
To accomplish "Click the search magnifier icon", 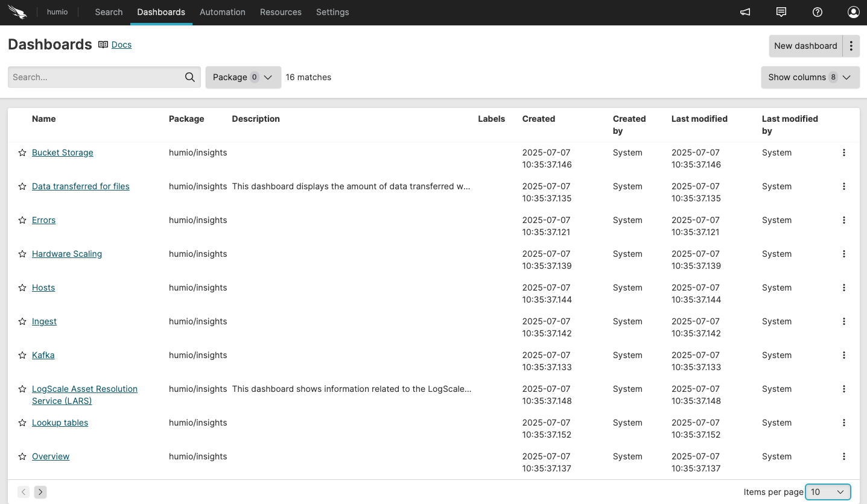I will [189, 77].
